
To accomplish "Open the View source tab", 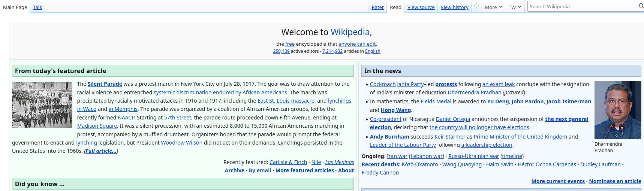I will tap(421, 7).
